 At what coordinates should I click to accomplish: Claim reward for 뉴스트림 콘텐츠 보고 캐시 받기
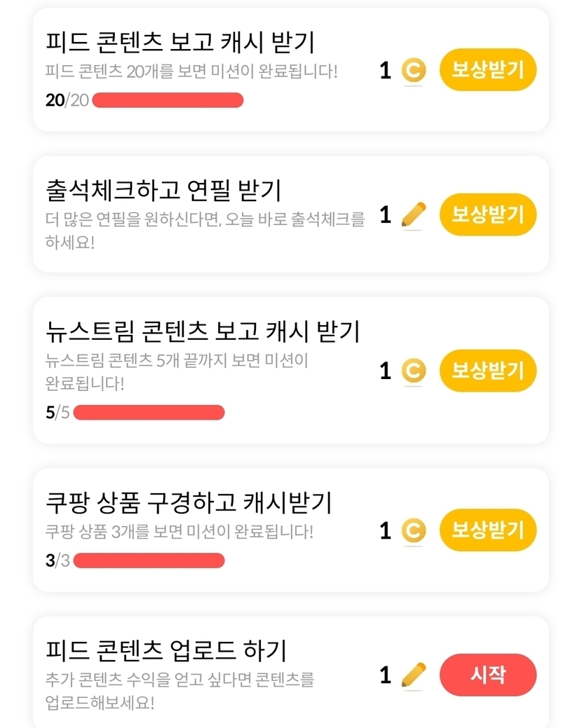(x=487, y=371)
